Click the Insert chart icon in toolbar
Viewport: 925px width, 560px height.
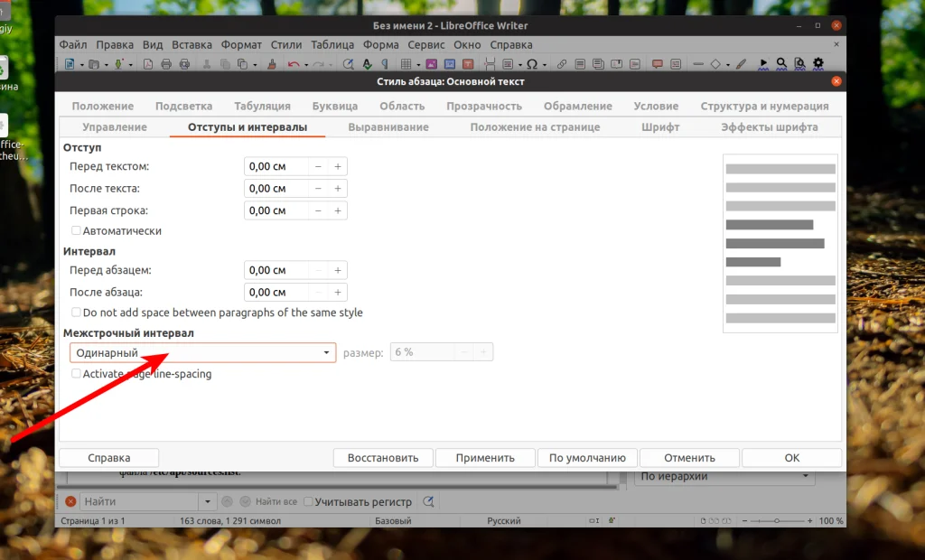tap(450, 64)
